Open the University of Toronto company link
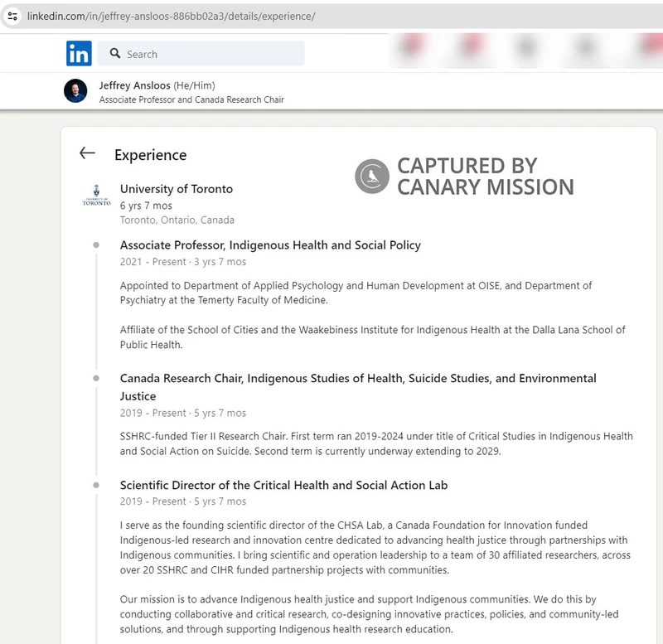Screen dimensions: 663x644 [177, 189]
